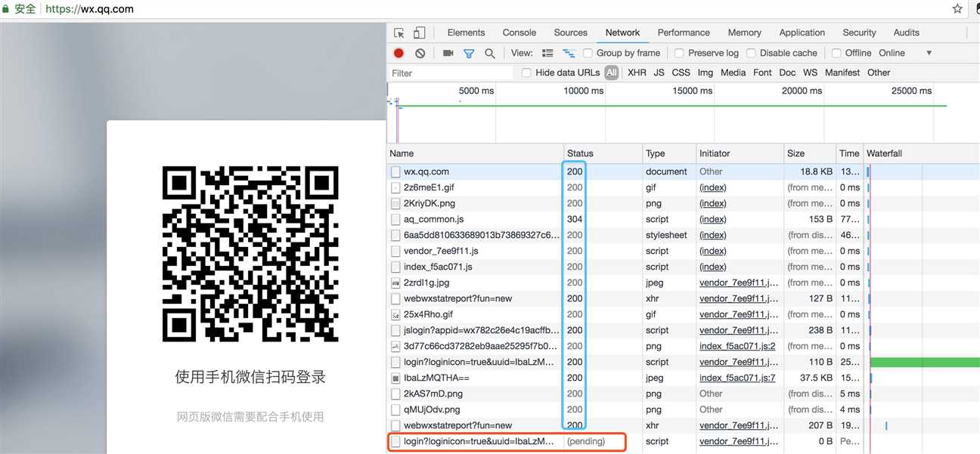Select the vendor_7ee9f11.js request
The width and height of the screenshot is (980, 454).
[x=683, y=251]
